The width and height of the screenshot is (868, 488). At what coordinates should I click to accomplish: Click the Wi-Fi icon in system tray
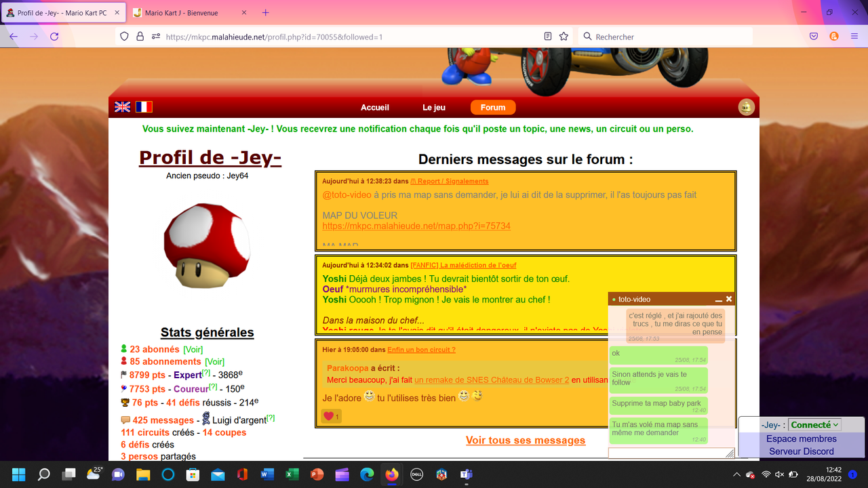(766, 474)
